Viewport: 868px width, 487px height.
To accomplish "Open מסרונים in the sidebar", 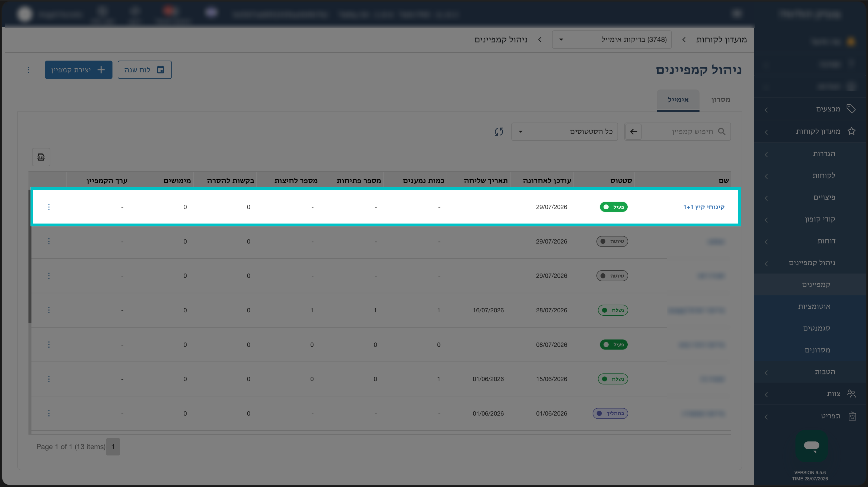I will coord(810,350).
